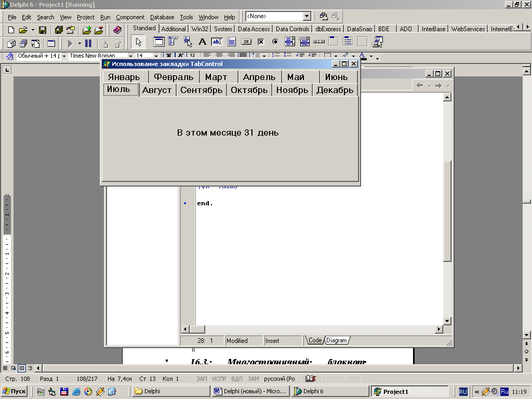Image resolution: width=532 pixels, height=399 pixels.
Task: Open the font color dropdown arrow
Action: coord(371,56)
